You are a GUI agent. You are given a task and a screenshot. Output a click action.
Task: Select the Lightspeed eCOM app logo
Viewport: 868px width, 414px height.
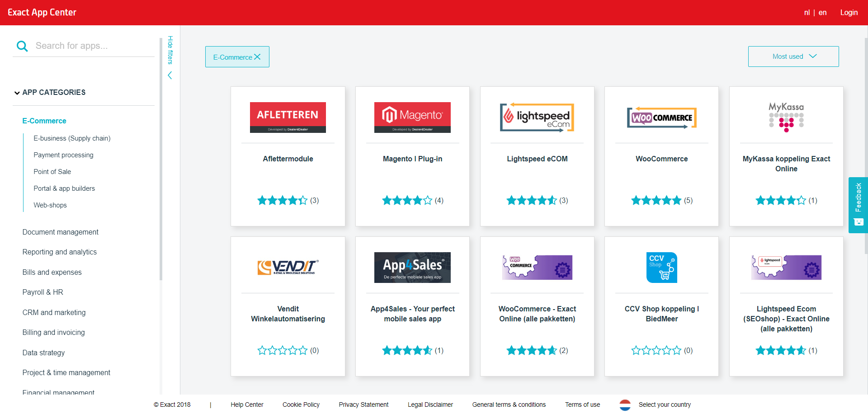click(537, 117)
